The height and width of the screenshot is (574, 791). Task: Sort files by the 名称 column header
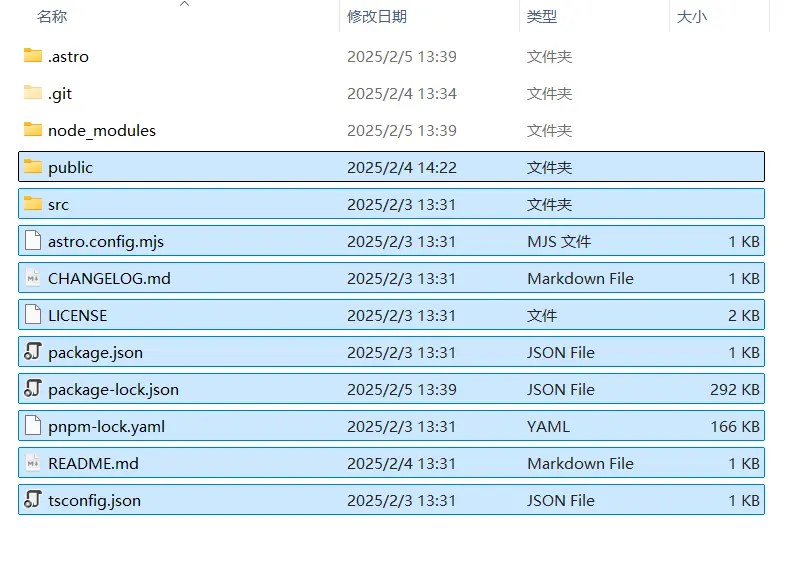pyautogui.click(x=52, y=17)
